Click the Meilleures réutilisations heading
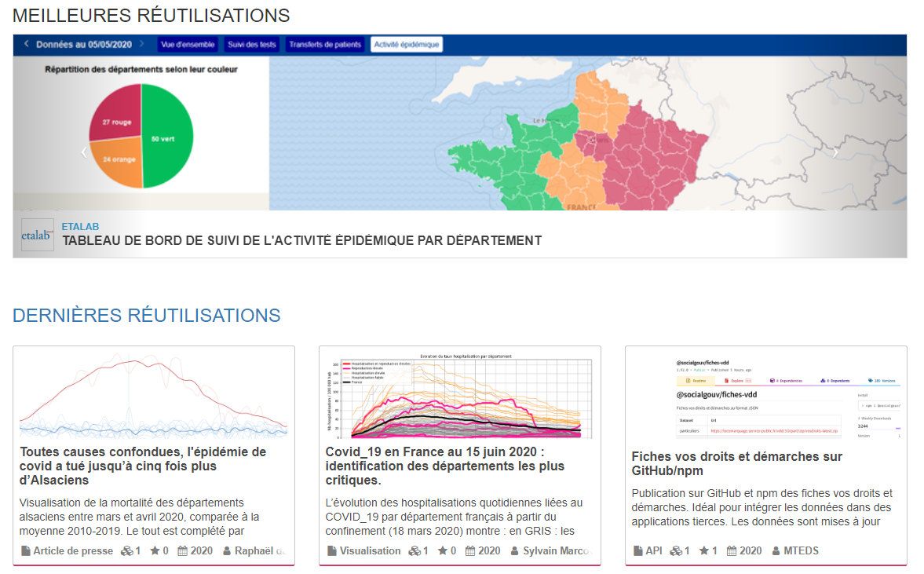Viewport: 924px width, 574px height. 151,16
